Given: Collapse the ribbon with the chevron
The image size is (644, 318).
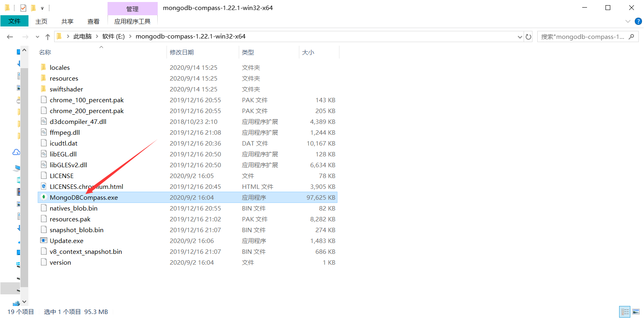Looking at the screenshot, I should (x=628, y=21).
